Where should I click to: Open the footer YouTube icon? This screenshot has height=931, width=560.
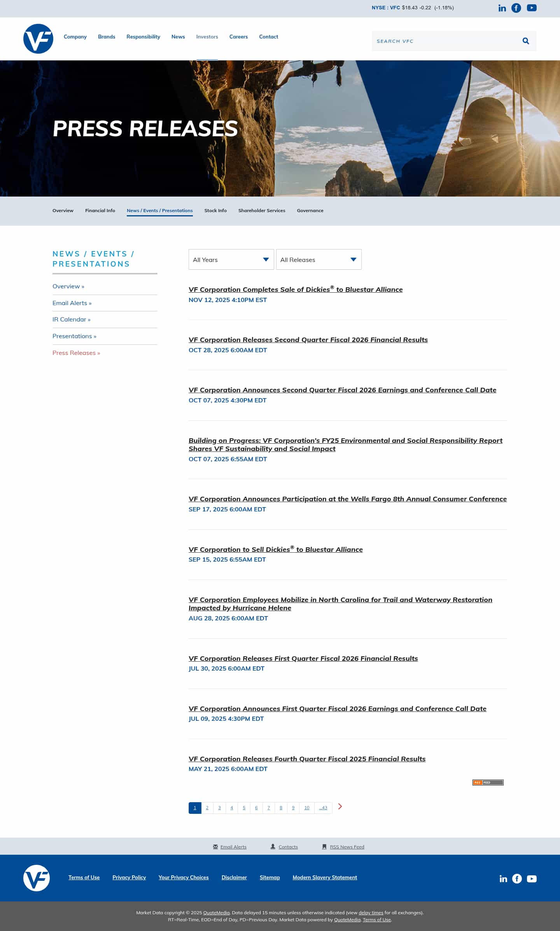(x=532, y=879)
